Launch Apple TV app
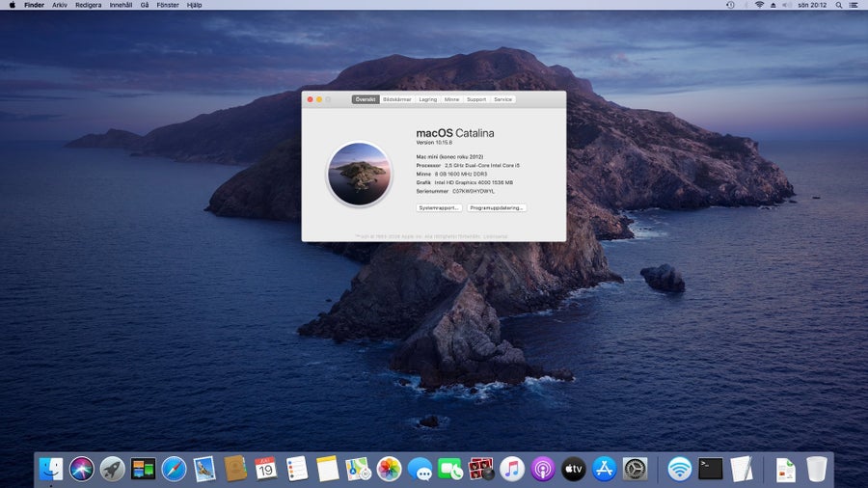This screenshot has width=868, height=488. [574, 469]
